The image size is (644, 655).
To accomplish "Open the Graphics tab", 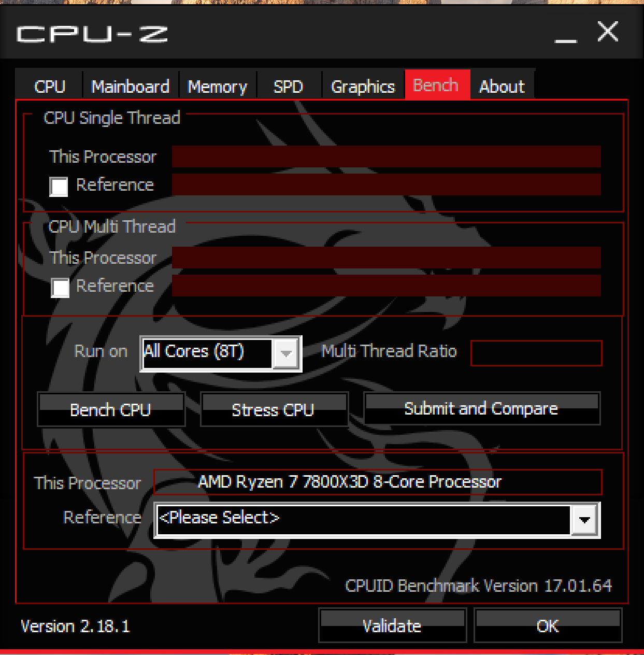I will 363,86.
